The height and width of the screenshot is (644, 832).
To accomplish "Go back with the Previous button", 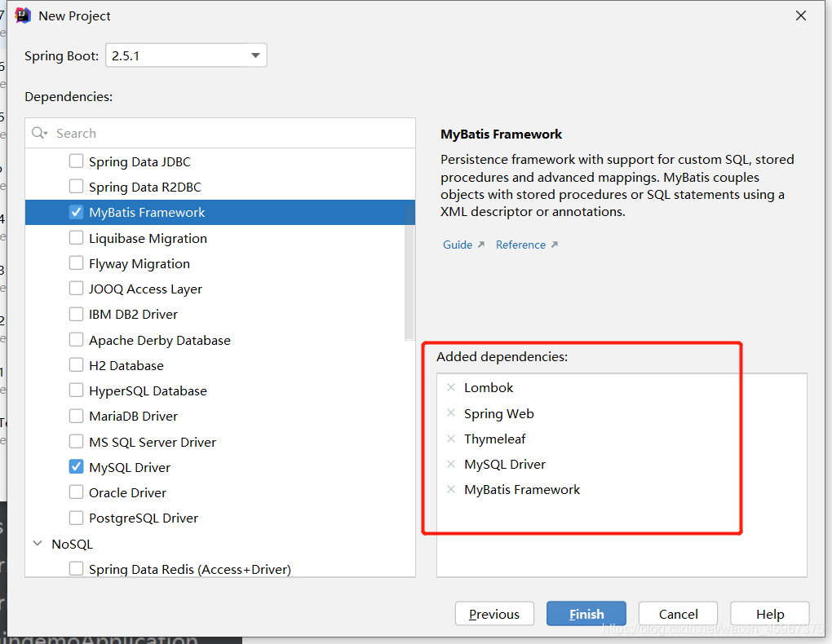I will [x=494, y=613].
